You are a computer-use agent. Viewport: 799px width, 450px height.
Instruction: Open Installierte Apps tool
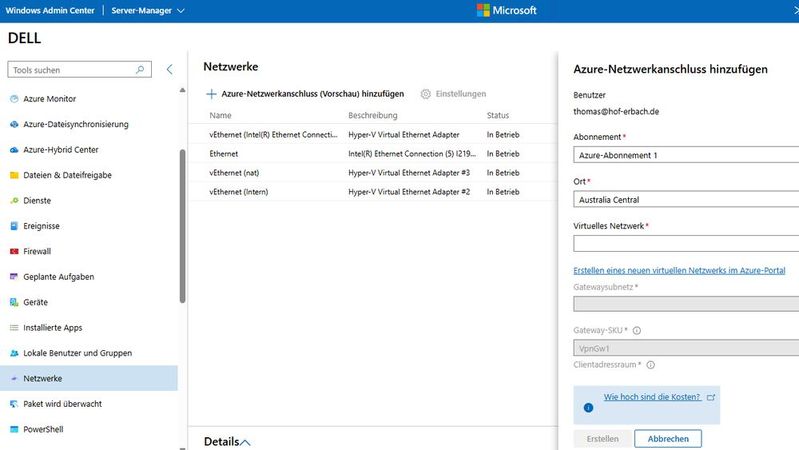(52, 328)
